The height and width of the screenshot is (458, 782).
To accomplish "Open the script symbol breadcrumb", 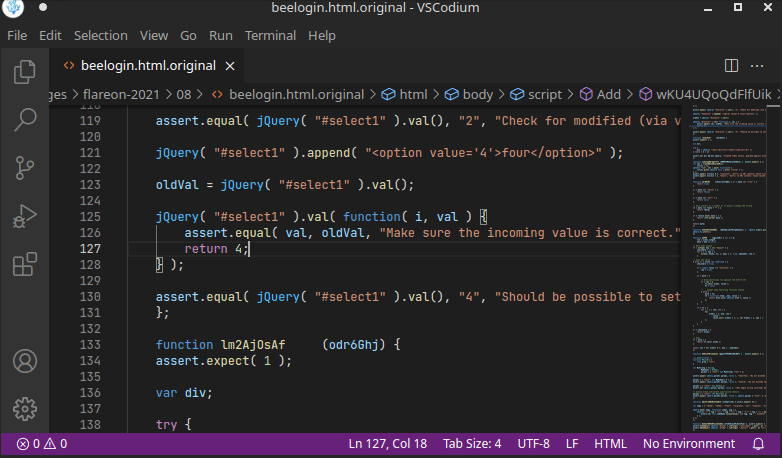I will point(536,95).
